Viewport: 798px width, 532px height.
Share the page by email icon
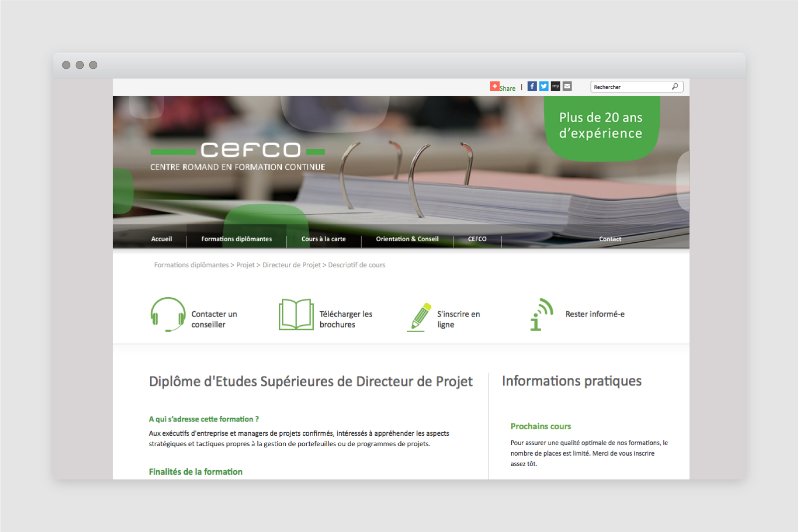pos(567,86)
